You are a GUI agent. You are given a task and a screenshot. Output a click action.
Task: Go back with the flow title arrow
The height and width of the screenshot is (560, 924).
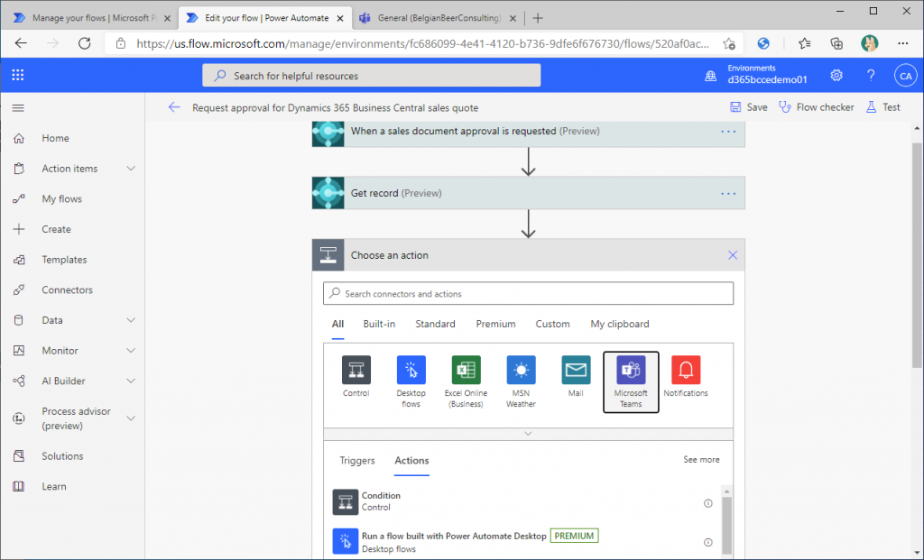click(x=174, y=107)
